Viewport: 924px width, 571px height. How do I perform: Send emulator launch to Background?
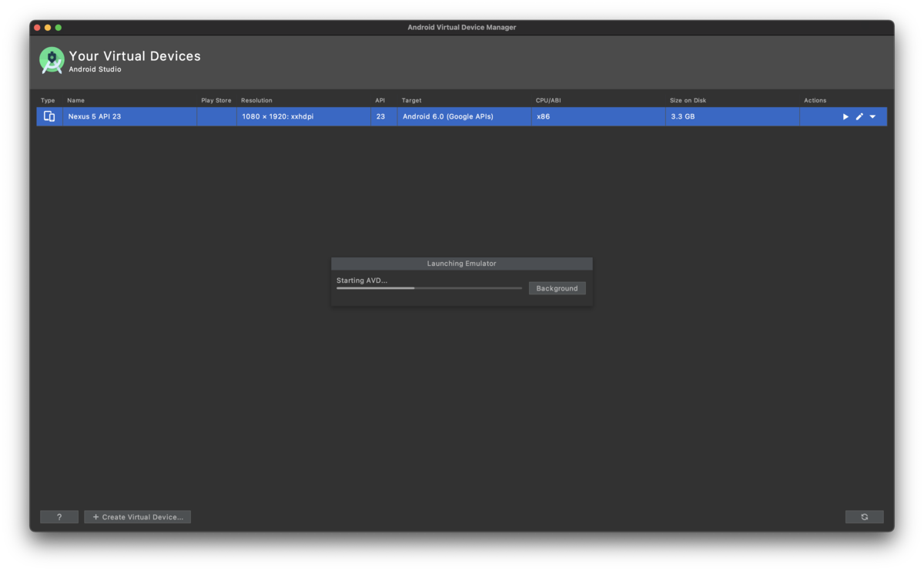pyautogui.click(x=557, y=288)
